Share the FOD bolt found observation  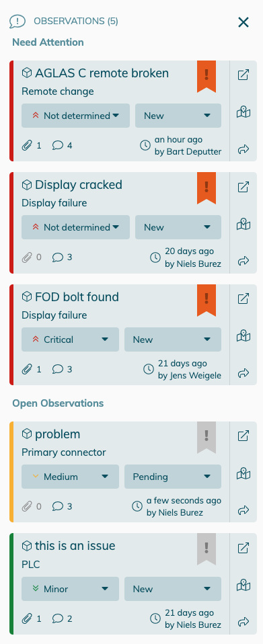pos(243,373)
